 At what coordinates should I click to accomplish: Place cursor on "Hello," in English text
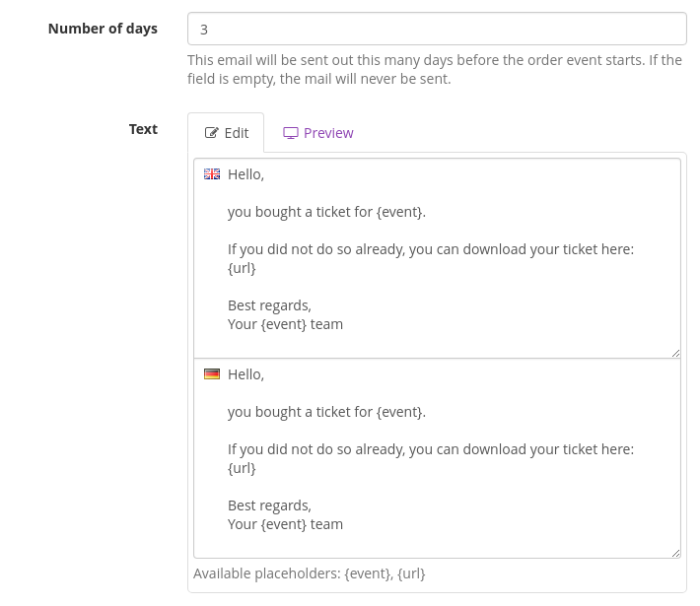[246, 174]
